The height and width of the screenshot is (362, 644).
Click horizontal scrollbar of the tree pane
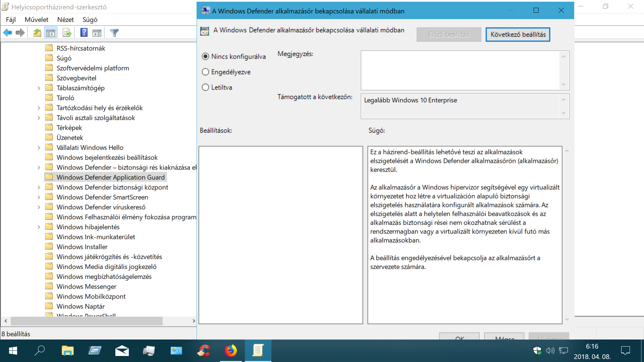point(87,321)
